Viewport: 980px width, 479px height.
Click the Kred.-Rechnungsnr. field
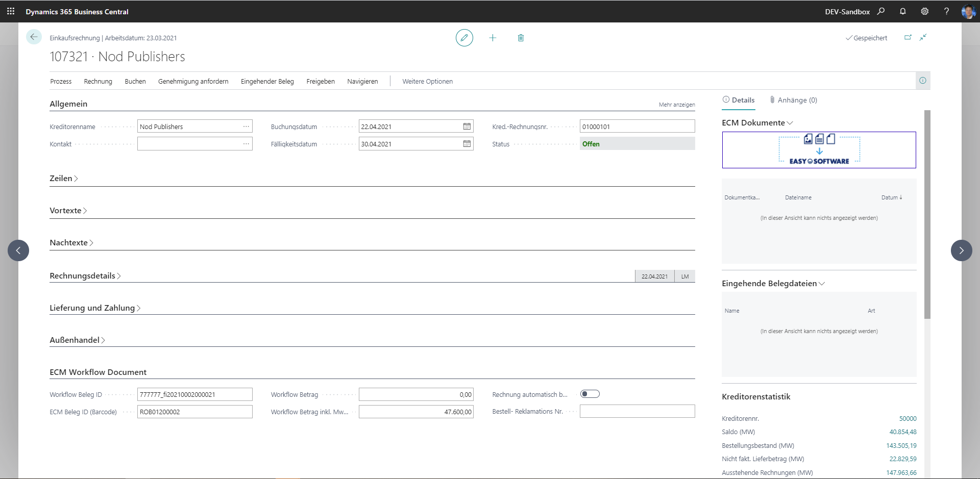click(637, 127)
